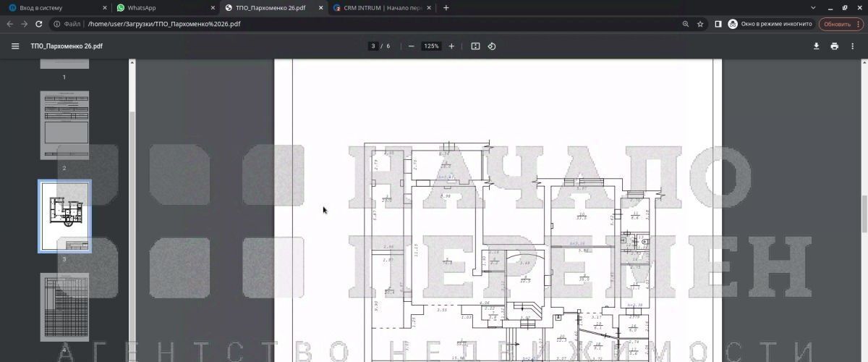Click the incognito mode indicator
The width and height of the screenshot is (868, 362).
770,24
